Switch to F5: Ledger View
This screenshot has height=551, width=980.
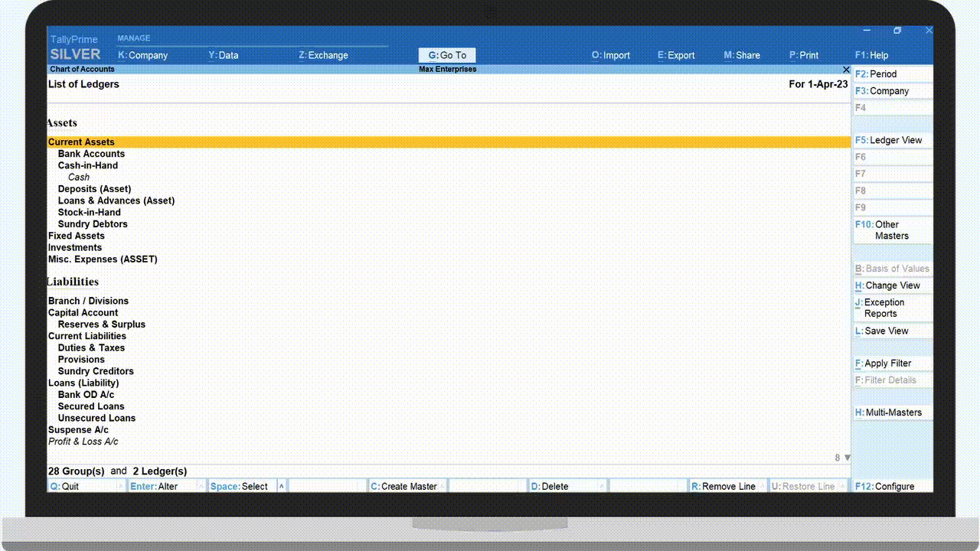892,140
